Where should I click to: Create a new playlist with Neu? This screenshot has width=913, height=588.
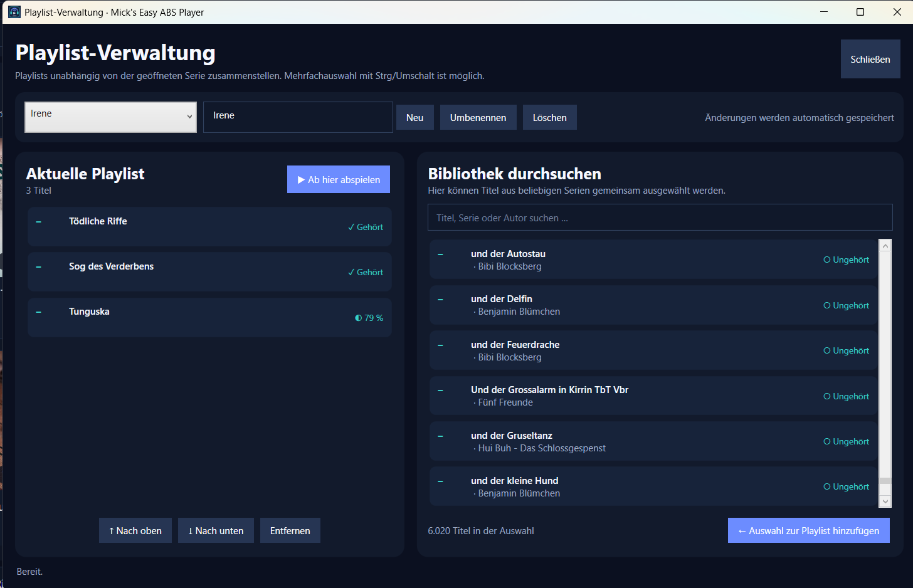415,117
